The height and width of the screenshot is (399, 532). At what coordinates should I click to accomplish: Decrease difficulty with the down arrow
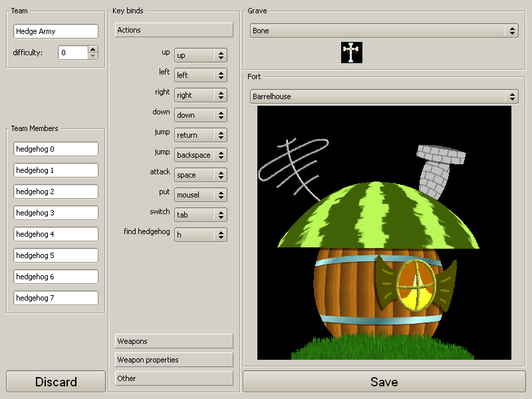click(x=92, y=56)
